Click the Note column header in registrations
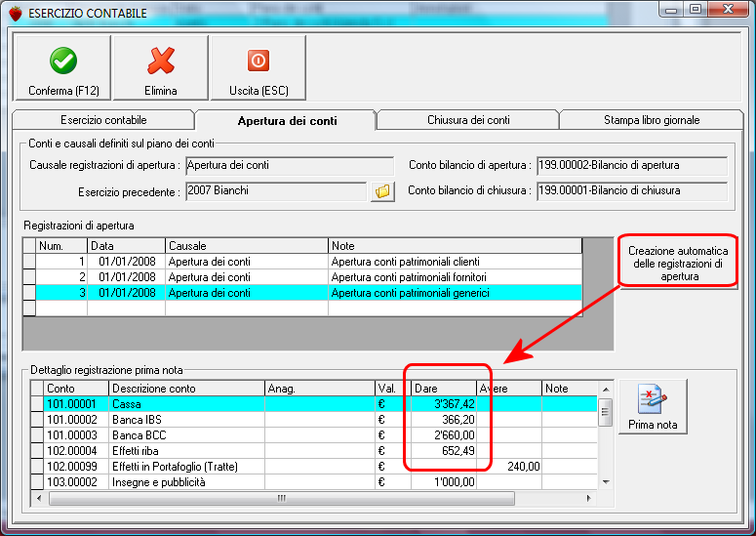The width and height of the screenshot is (756, 536). tap(455, 246)
